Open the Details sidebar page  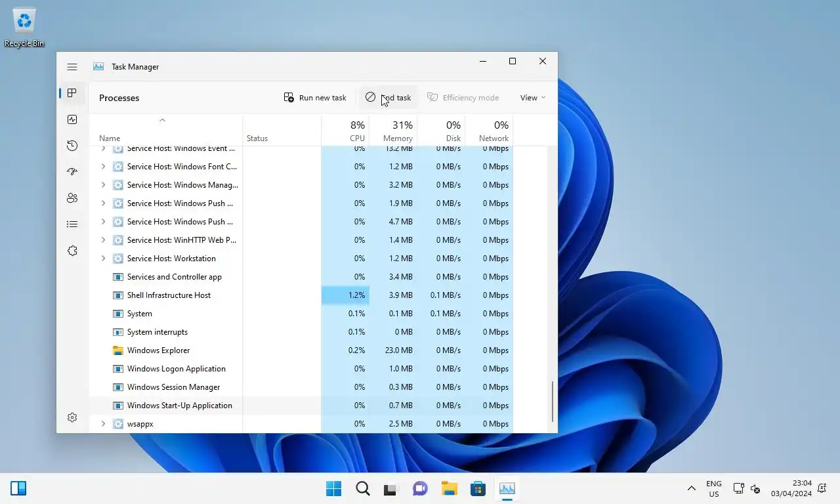click(72, 224)
